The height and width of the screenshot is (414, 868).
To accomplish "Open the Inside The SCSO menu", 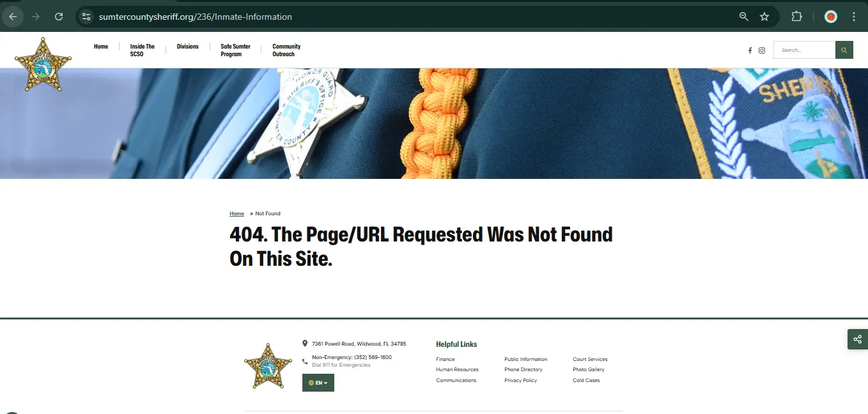I will coord(142,50).
